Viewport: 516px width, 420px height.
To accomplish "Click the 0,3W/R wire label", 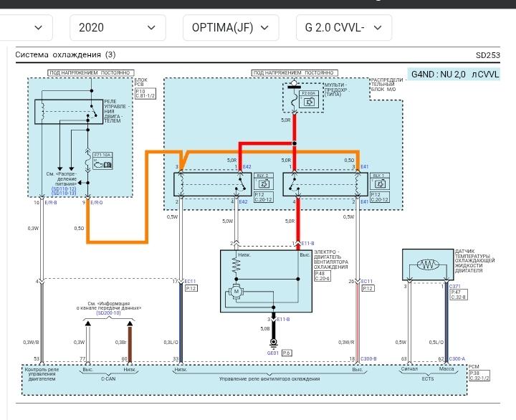I will coord(346,343).
